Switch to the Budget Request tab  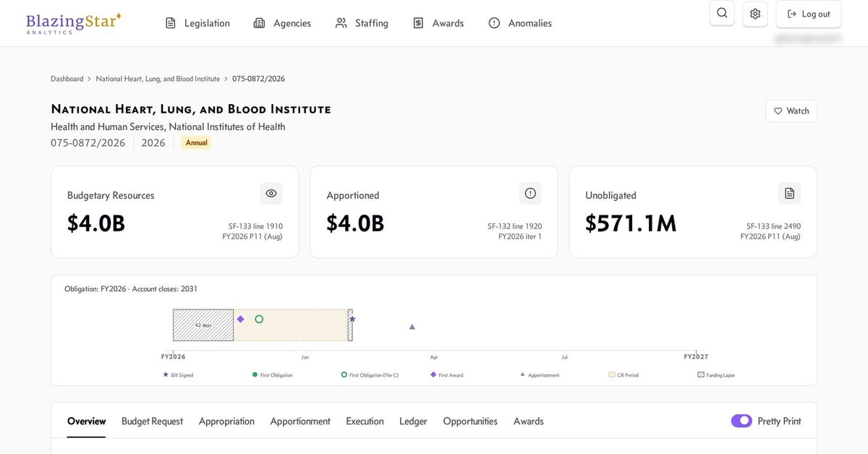(x=152, y=421)
